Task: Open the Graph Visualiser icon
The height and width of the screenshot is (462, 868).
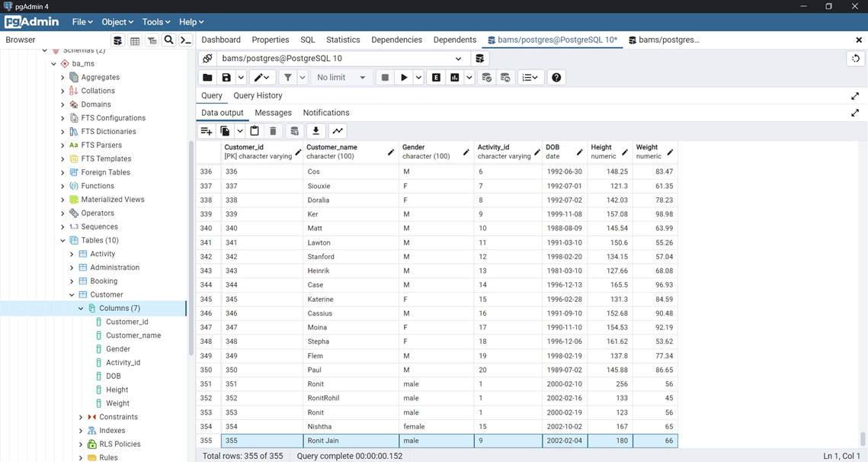Action: point(338,131)
